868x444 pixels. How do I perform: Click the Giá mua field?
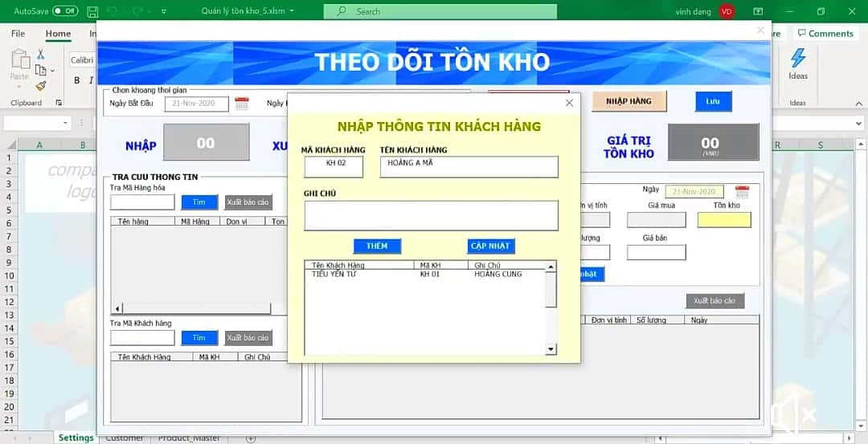(x=656, y=220)
